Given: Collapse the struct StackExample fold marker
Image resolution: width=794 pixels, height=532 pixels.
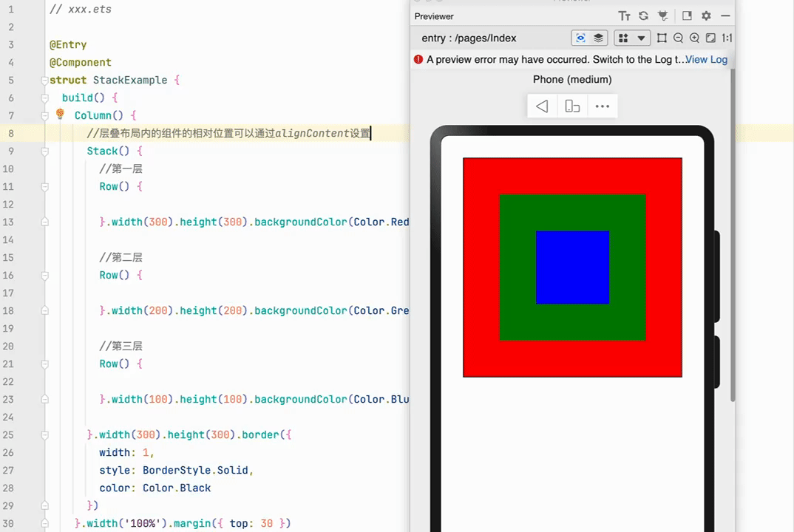Looking at the screenshot, I should [44, 80].
